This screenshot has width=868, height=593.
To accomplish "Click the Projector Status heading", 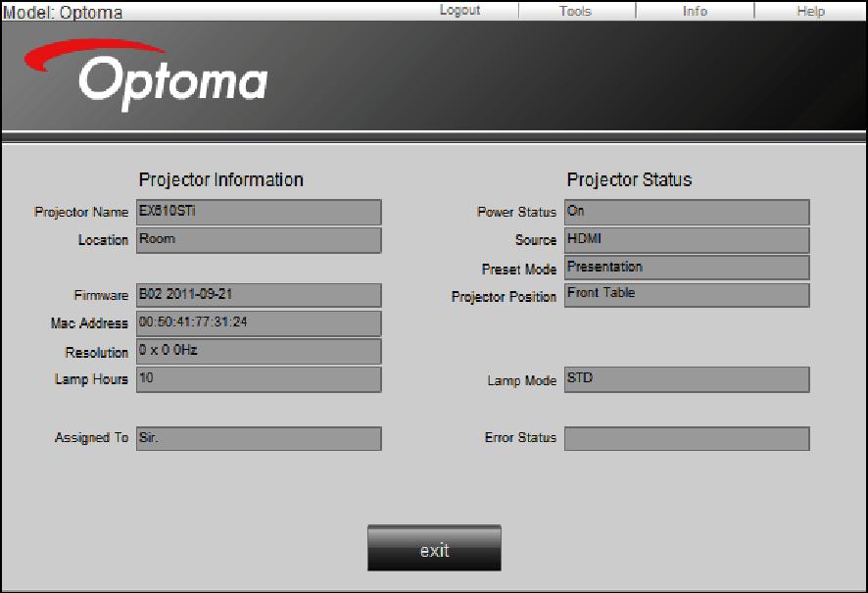I will tap(629, 180).
